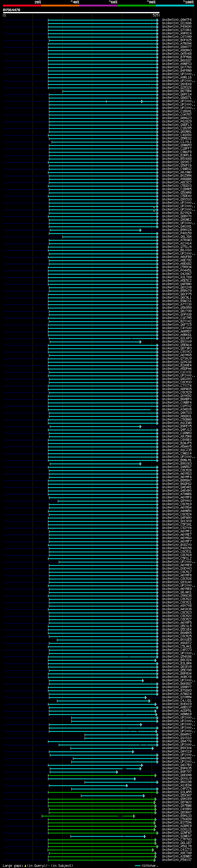Select the UniRef100_P54037 label
Image resolution: width=197 pixels, height=868 pixels.
[177, 860]
